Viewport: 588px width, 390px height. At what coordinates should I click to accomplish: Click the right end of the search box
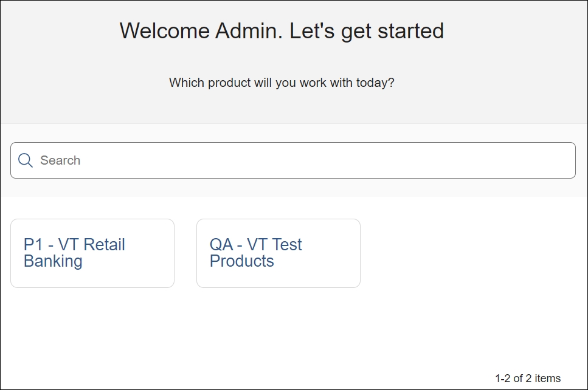coord(559,160)
